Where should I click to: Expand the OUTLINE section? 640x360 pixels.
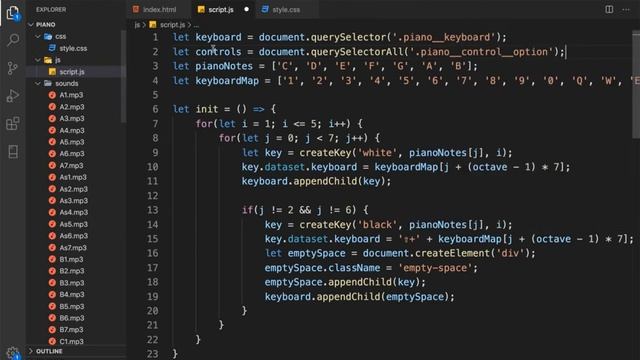[x=49, y=351]
